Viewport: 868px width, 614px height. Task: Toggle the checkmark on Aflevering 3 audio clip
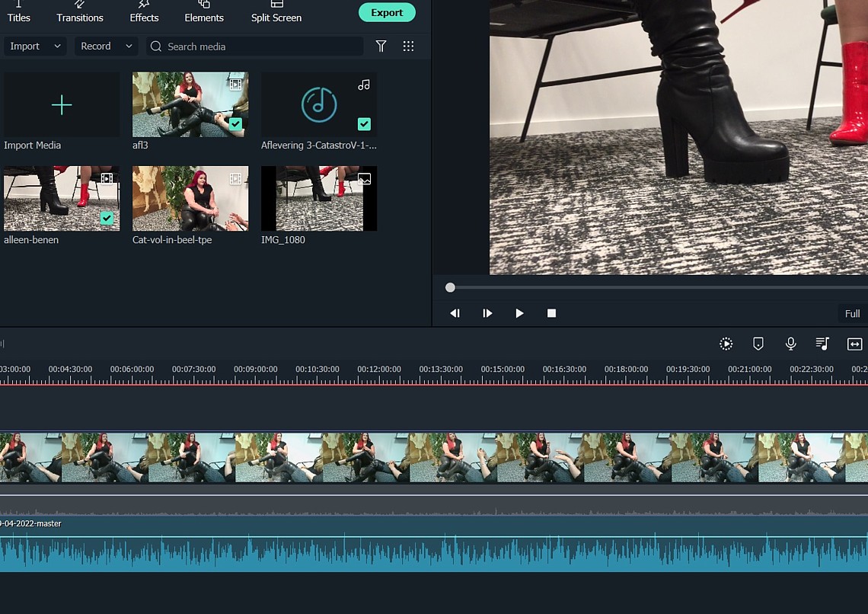[x=364, y=124]
